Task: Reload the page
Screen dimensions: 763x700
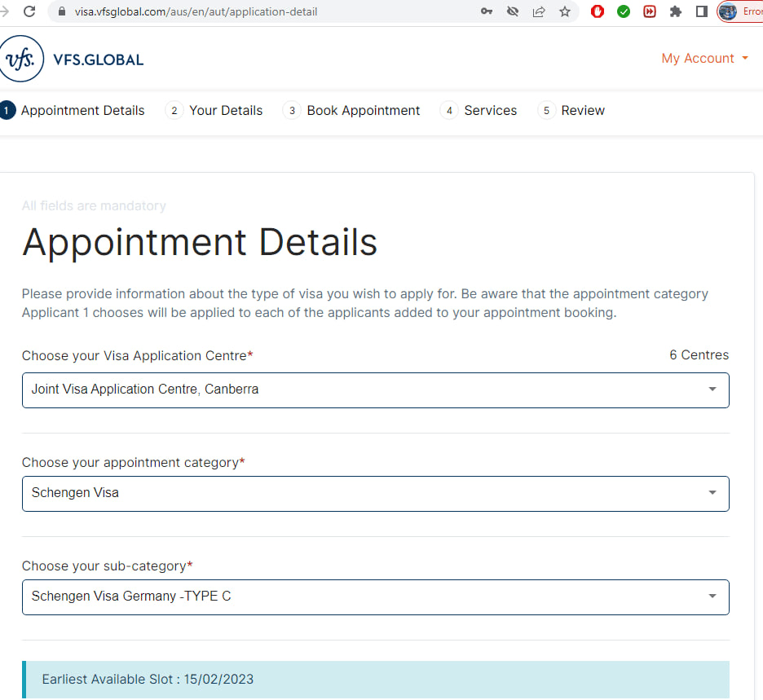Action: tap(29, 11)
